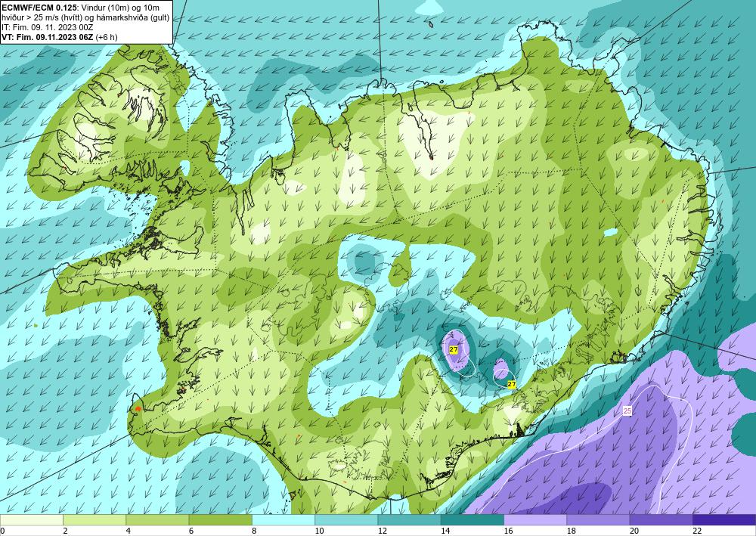This screenshot has width=756, height=536.
Task: Select the white 25 gust contour label offshore
Action: point(627,411)
